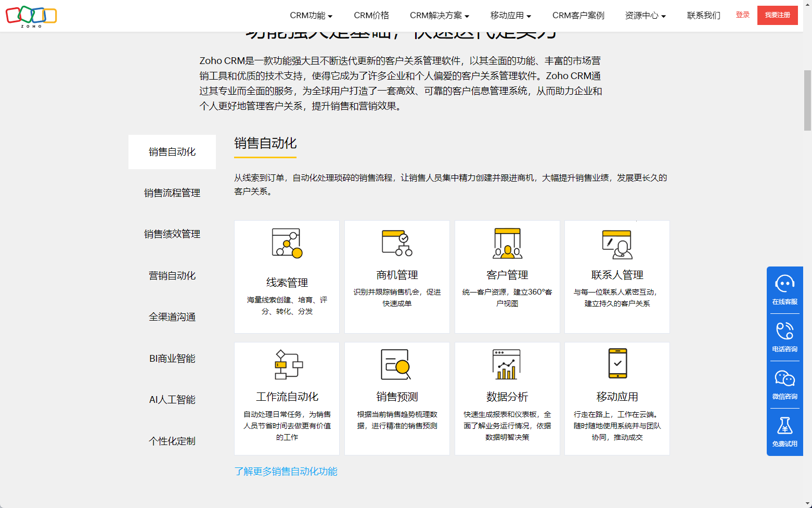Click the 销售预测 forecast magnifier icon
This screenshot has height=508, width=812.
pyautogui.click(x=396, y=364)
